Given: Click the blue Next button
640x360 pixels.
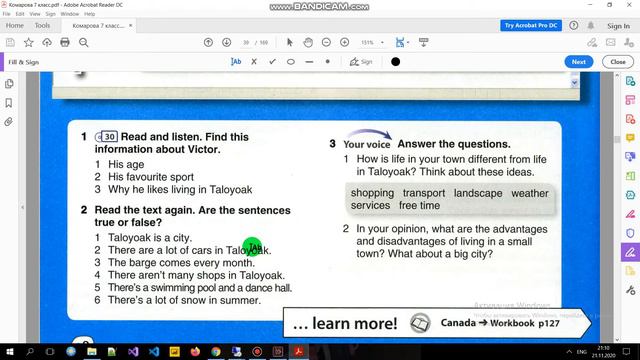Looking at the screenshot, I should 579,62.
